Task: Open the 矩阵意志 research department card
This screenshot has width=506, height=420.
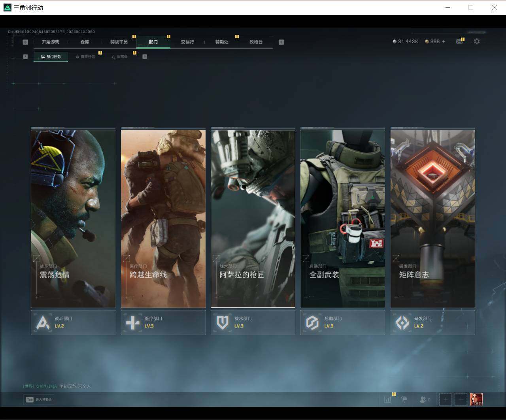Action: [x=433, y=218]
